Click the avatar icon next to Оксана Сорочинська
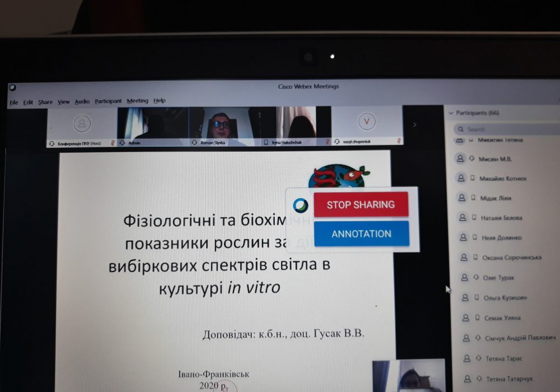The image size is (560, 392). click(463, 258)
